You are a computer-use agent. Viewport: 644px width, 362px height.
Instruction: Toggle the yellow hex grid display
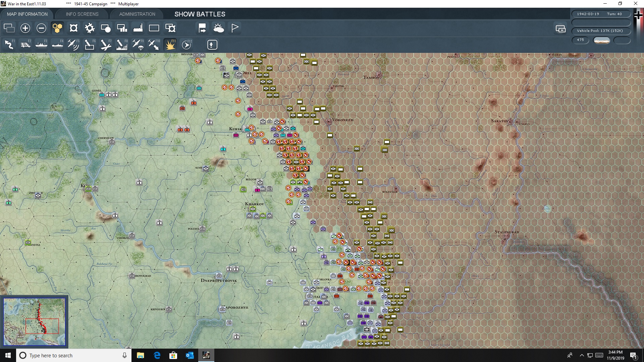tap(57, 28)
